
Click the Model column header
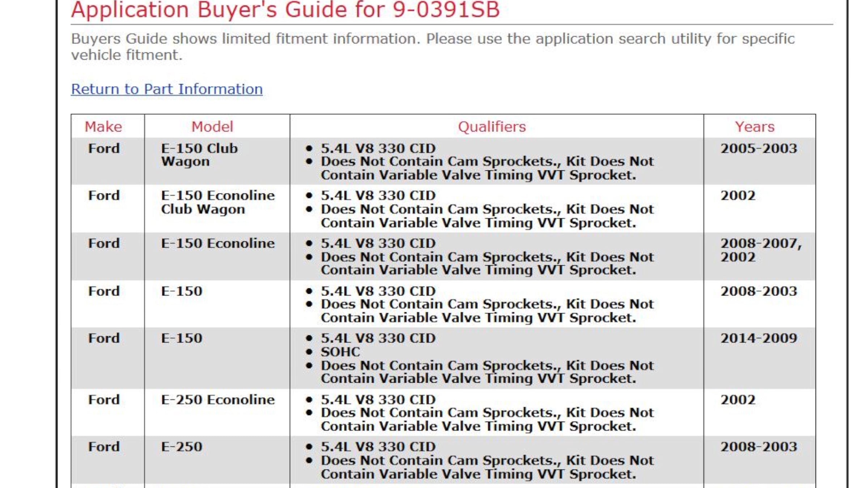[x=212, y=127]
